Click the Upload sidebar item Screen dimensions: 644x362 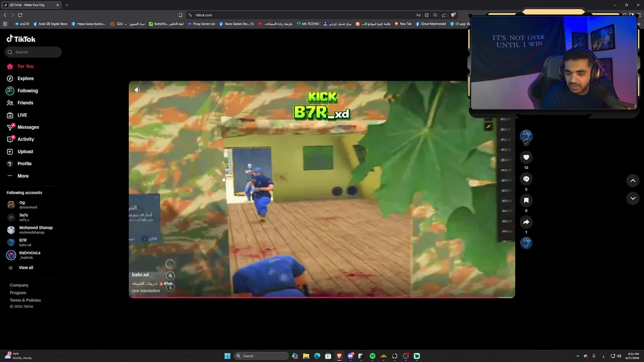click(20, 151)
